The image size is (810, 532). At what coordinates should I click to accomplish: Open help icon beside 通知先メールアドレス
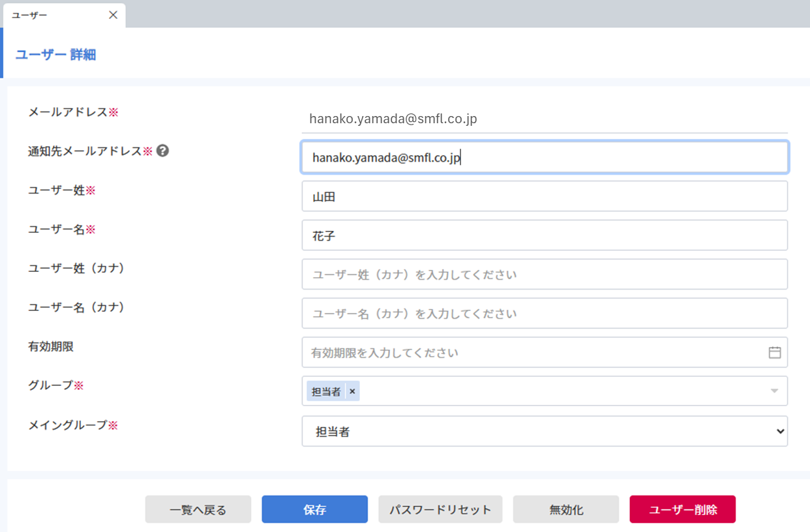click(x=162, y=151)
